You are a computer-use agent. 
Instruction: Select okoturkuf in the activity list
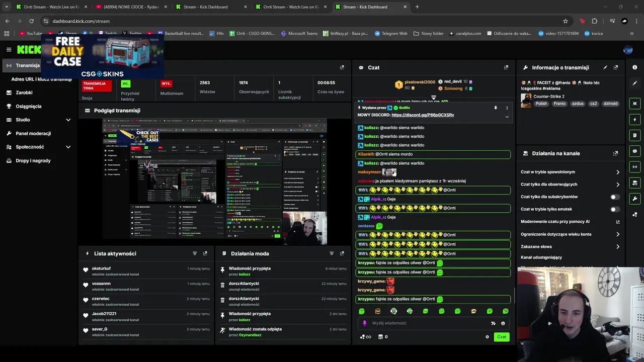tap(101, 268)
